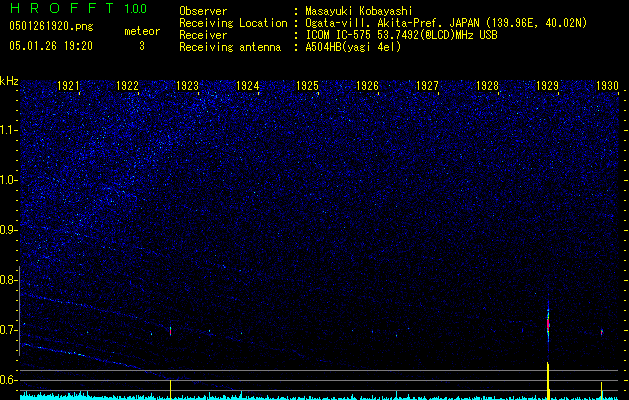This screenshot has height=400, width=629.
Task: Select the ICOM IC-575 receiver details
Action: 401,35
